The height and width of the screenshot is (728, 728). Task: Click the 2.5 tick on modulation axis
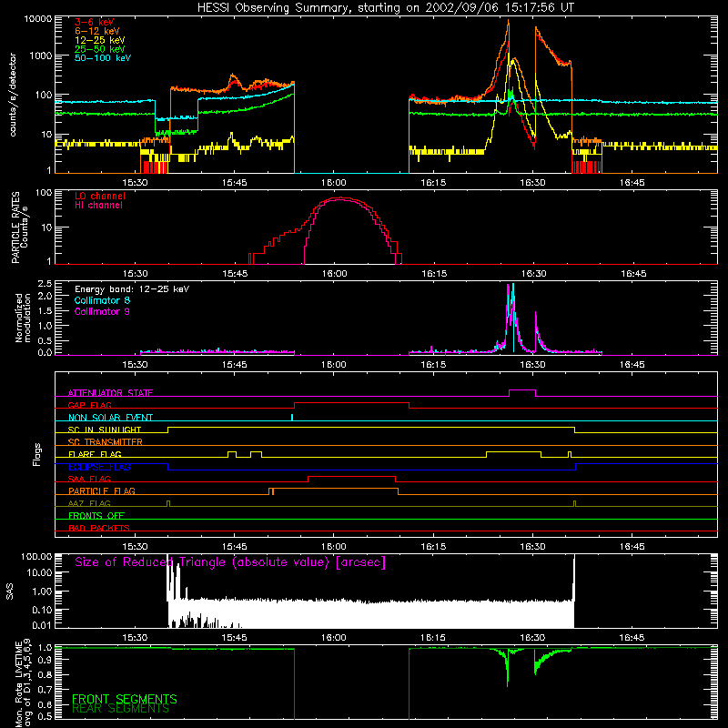(x=45, y=283)
